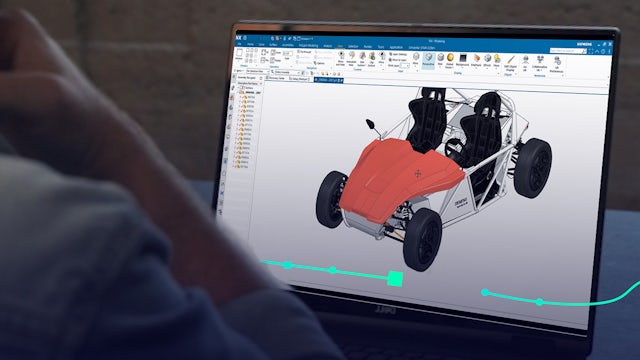Open the Assemblies ribbon tab
The image size is (640, 360).
(288, 45)
